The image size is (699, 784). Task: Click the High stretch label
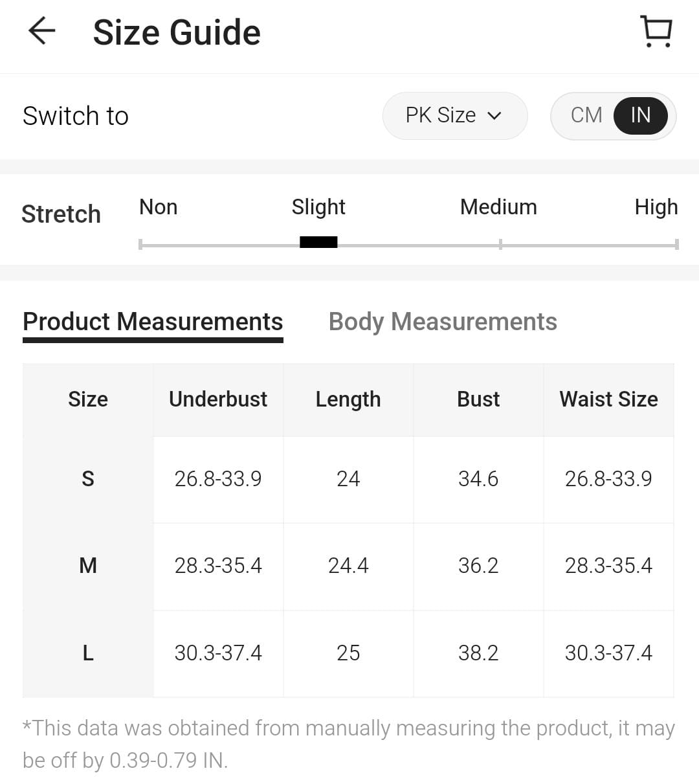tap(656, 207)
